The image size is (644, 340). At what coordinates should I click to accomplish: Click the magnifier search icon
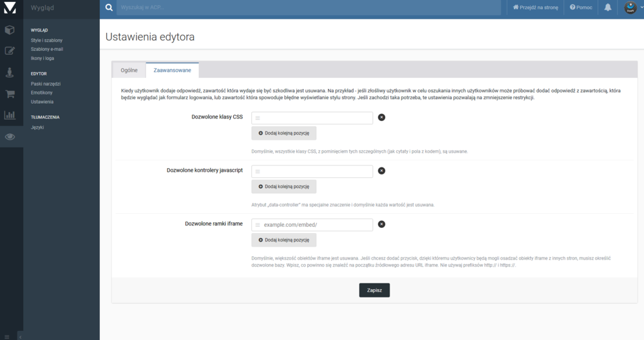pos(108,8)
